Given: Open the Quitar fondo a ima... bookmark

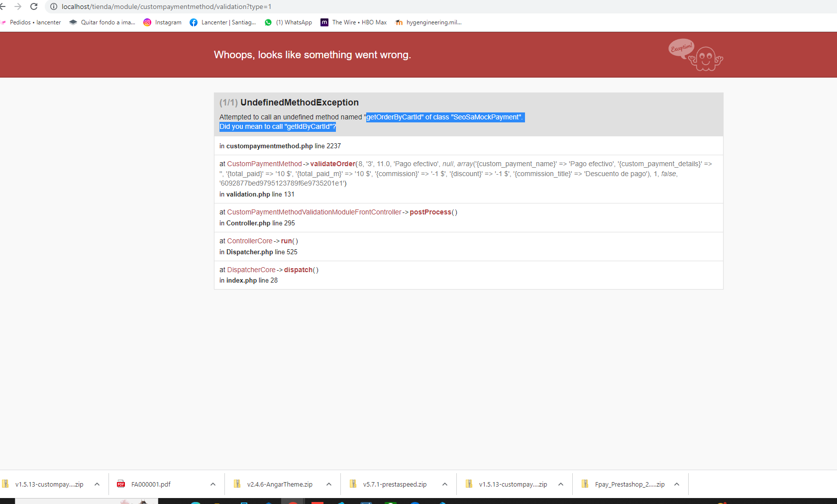Looking at the screenshot, I should [103, 22].
